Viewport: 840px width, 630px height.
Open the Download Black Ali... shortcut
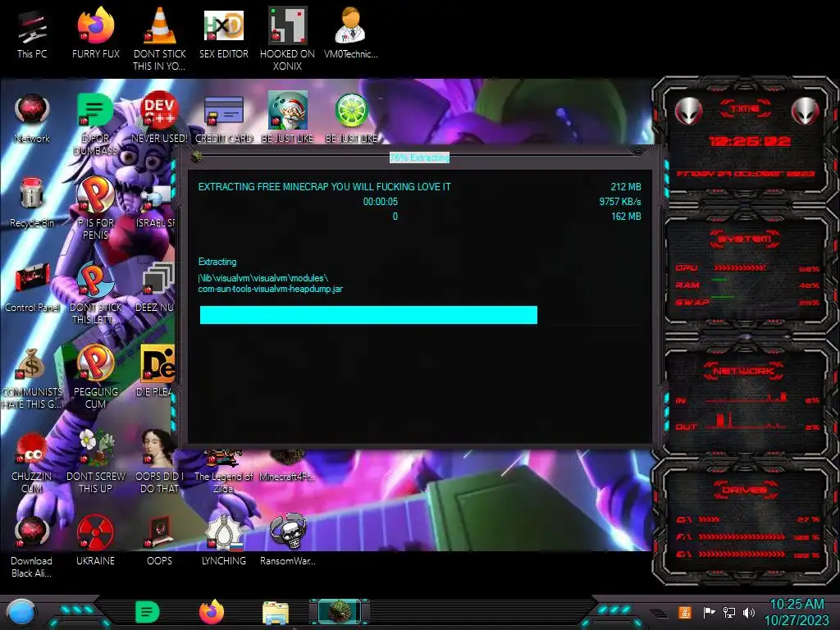(32, 546)
